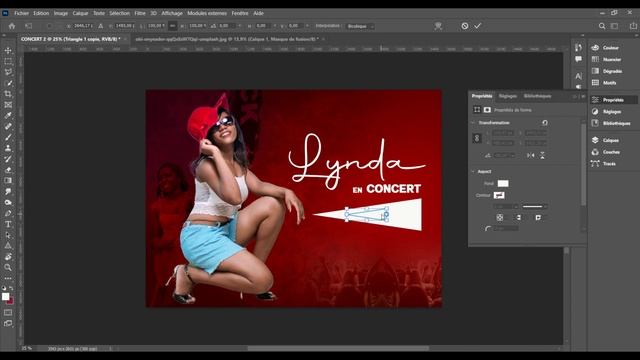640x360 pixels.
Task: Flip vertically in the Transformation section
Action: tap(542, 155)
